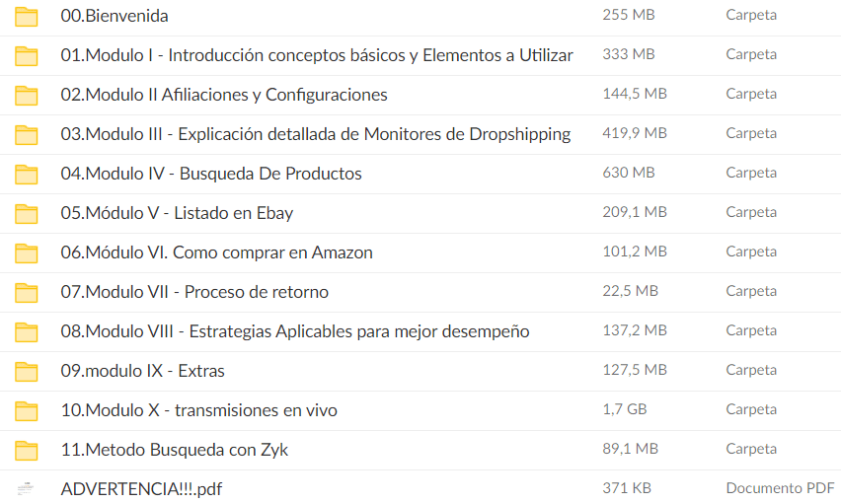
Task: Open the 05.Módulo V - Listado en Ebay folder
Action: (177, 213)
